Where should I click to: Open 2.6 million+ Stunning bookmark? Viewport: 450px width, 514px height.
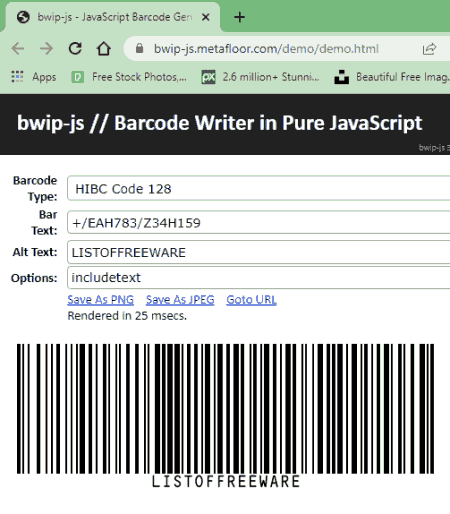(261, 77)
